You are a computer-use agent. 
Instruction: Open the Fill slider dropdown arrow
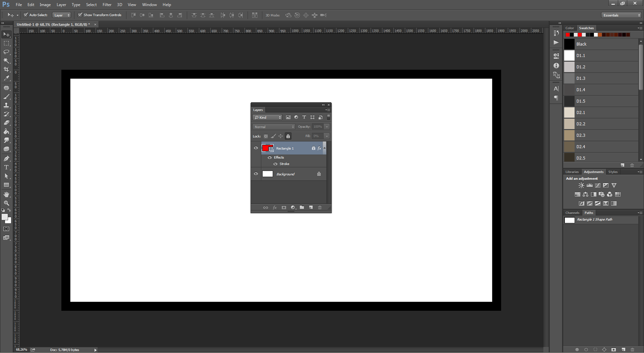[327, 136]
